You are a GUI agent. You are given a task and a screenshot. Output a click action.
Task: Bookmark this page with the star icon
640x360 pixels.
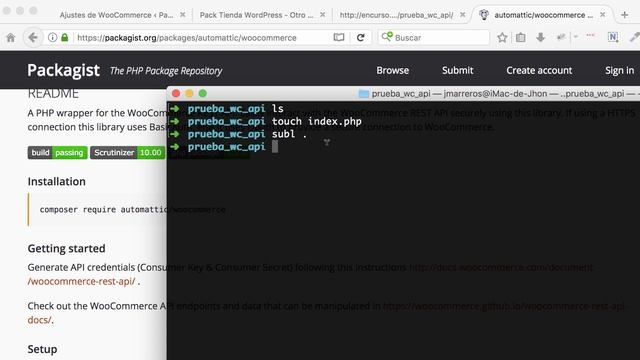tap(502, 38)
